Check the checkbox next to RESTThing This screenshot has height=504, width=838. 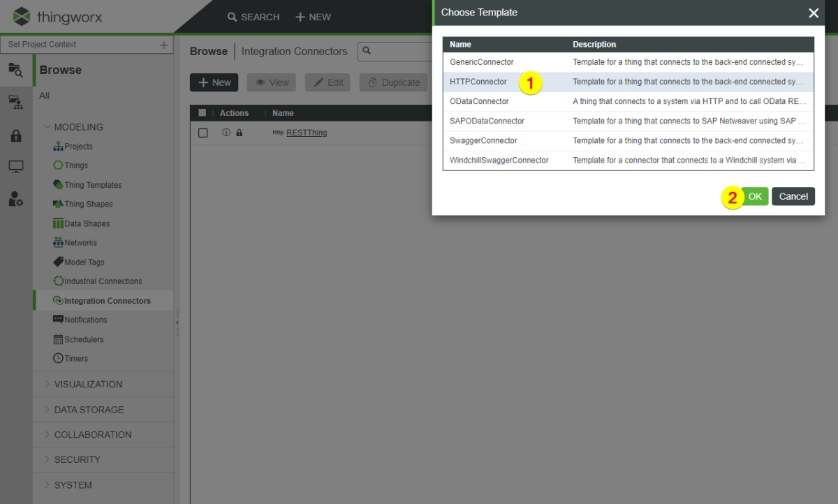203,133
